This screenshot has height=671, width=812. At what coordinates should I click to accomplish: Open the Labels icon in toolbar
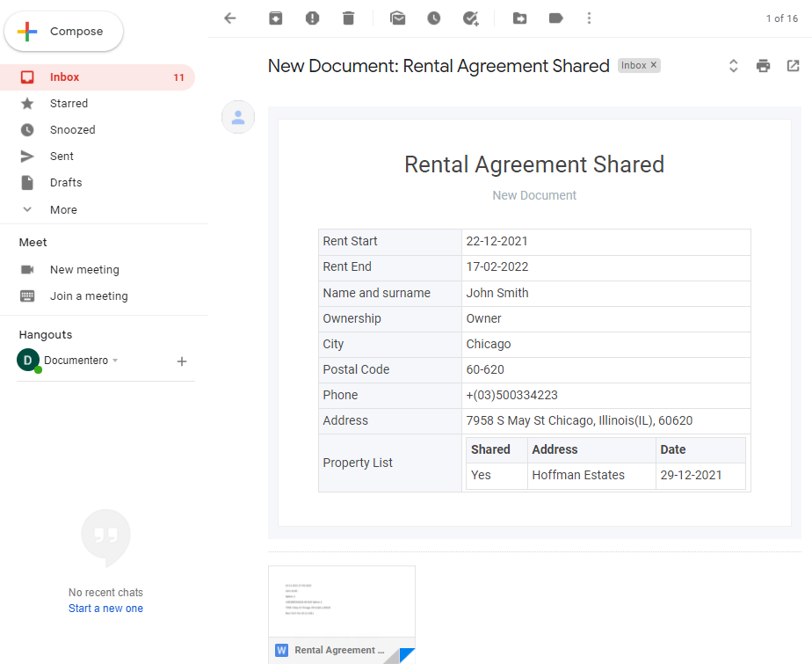pos(555,18)
